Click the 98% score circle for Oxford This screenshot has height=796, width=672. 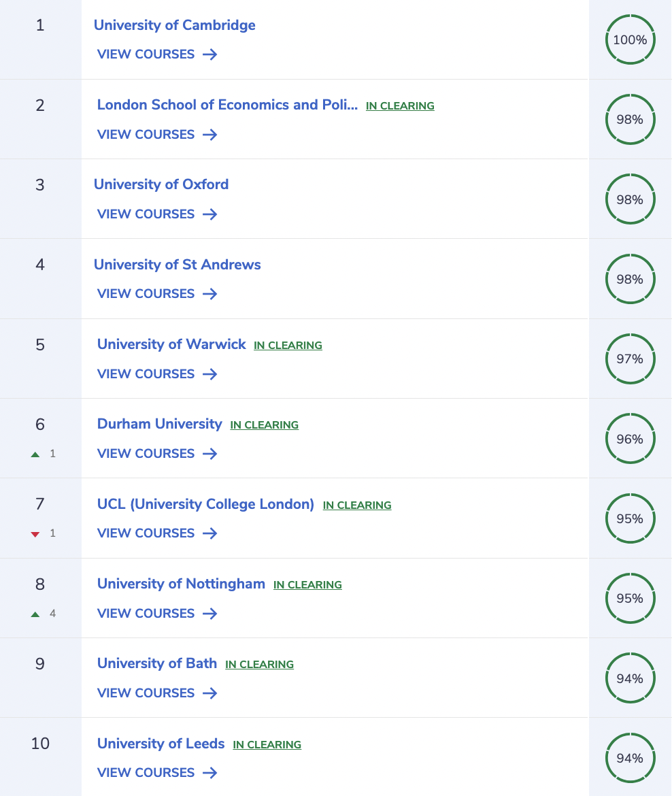coord(631,199)
